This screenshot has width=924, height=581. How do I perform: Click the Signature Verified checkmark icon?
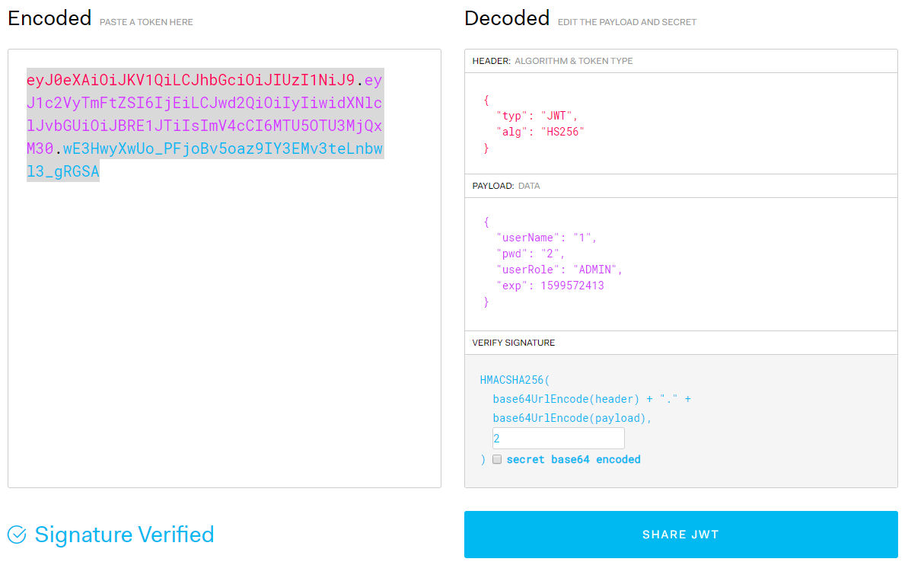coord(17,535)
